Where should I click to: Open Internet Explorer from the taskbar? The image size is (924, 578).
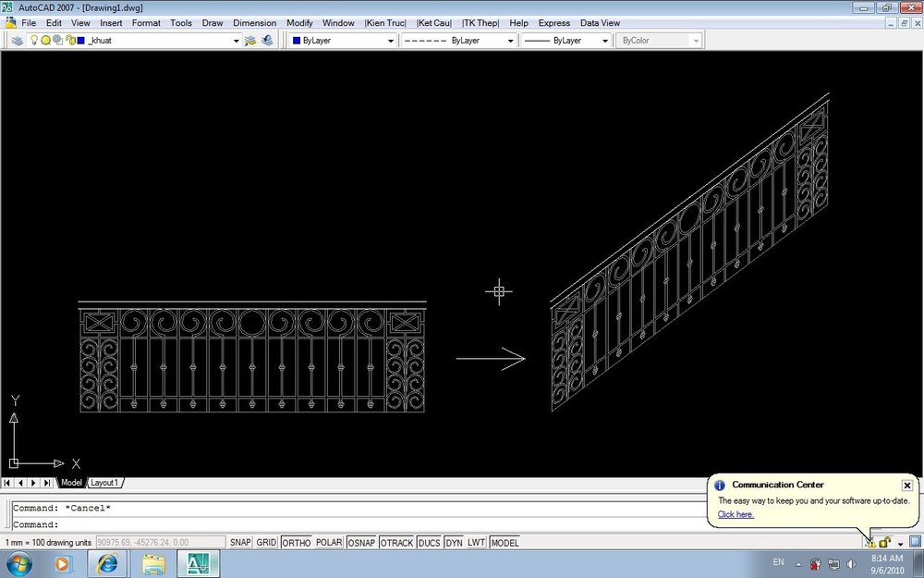click(x=106, y=564)
